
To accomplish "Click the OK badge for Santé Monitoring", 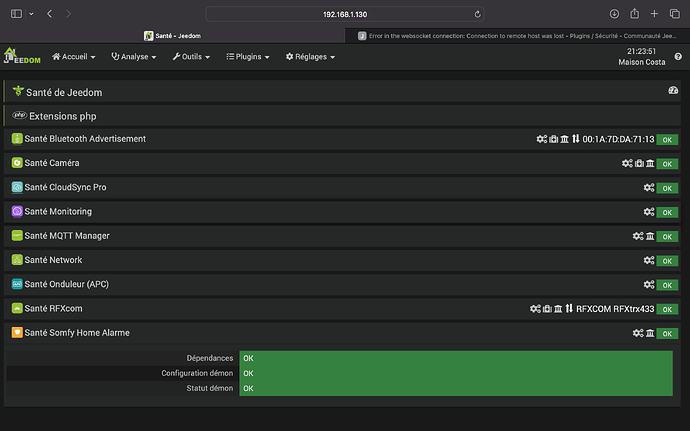I will pos(667,212).
